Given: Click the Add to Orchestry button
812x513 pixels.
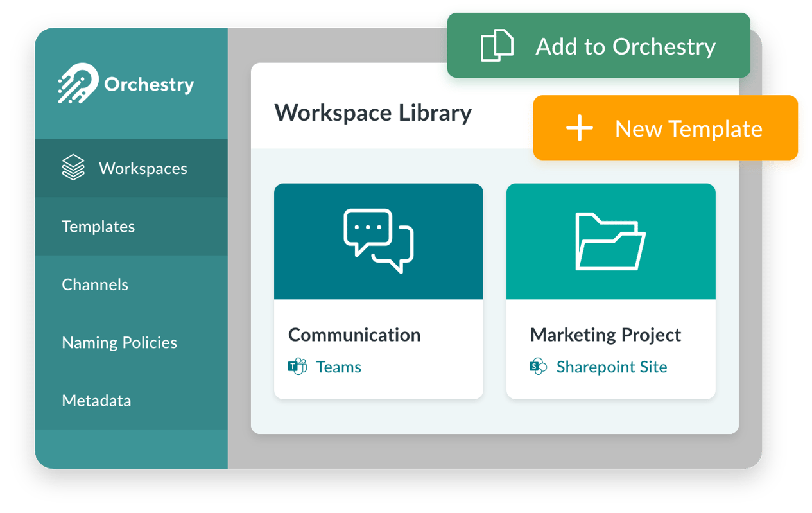Looking at the screenshot, I should pos(599,46).
